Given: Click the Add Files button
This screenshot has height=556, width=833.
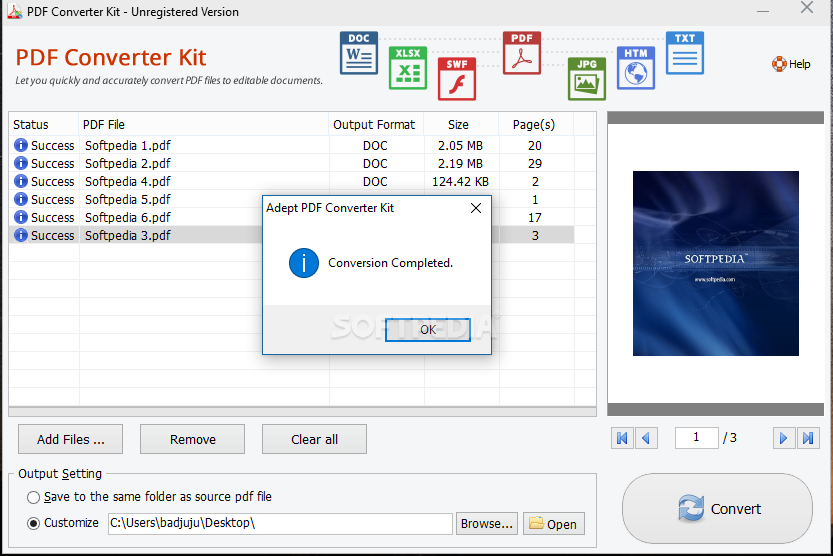Looking at the screenshot, I should 70,439.
